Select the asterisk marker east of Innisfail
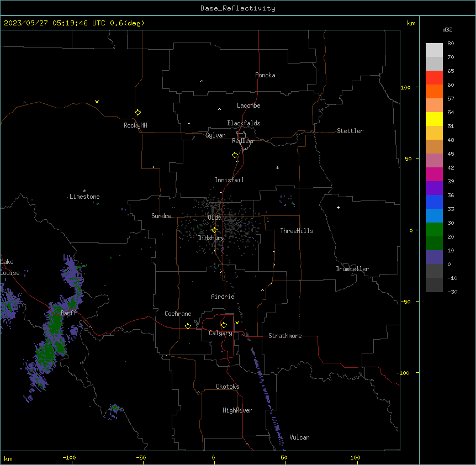 [277, 167]
